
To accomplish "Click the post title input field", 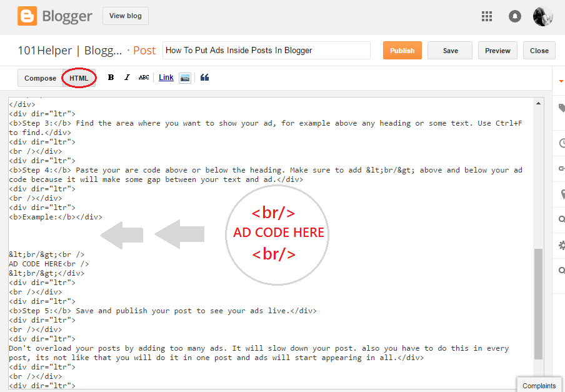I will pos(266,51).
